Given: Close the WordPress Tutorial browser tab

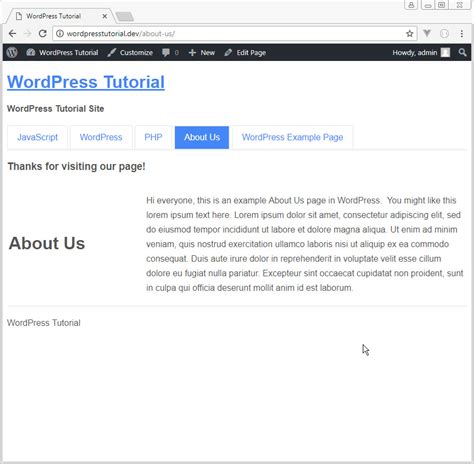Looking at the screenshot, I should 105,16.
